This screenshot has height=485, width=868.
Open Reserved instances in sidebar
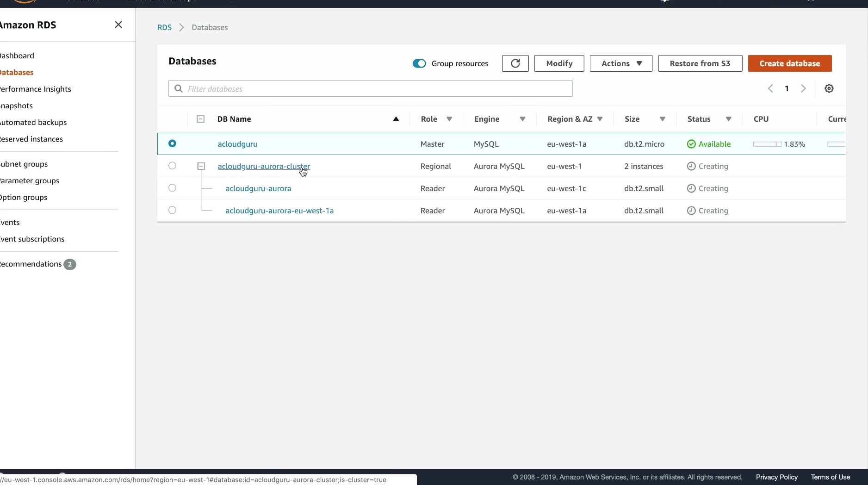pyautogui.click(x=31, y=139)
